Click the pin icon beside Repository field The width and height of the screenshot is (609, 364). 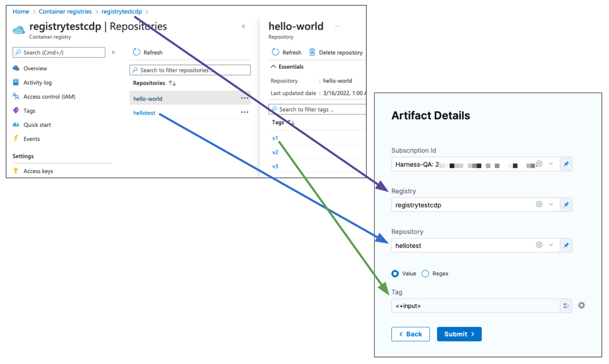[566, 245]
